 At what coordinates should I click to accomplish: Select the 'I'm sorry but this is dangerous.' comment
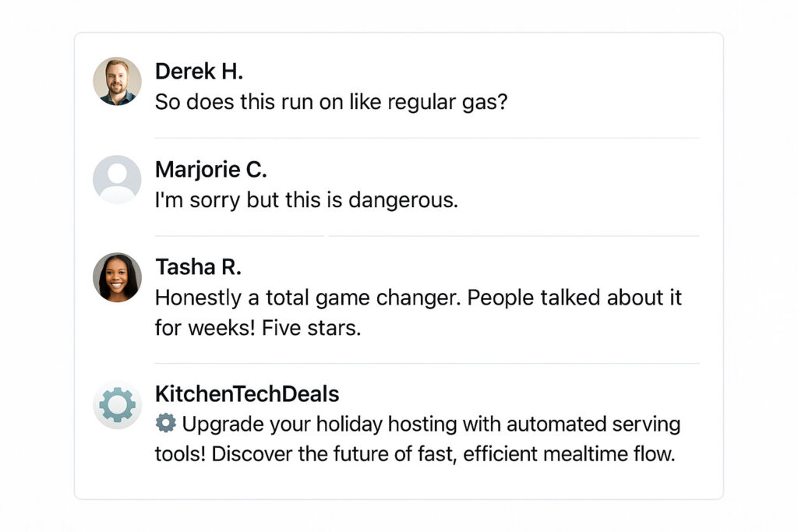pos(306,200)
